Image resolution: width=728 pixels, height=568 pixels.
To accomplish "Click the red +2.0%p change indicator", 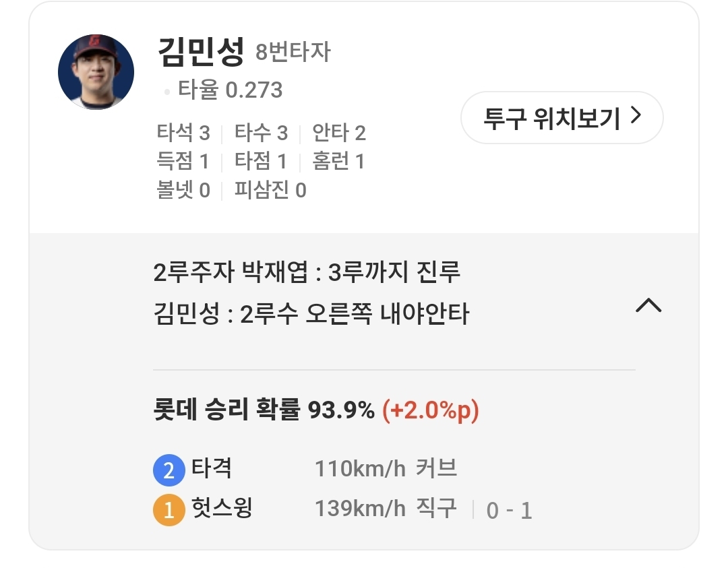I will pos(430,410).
